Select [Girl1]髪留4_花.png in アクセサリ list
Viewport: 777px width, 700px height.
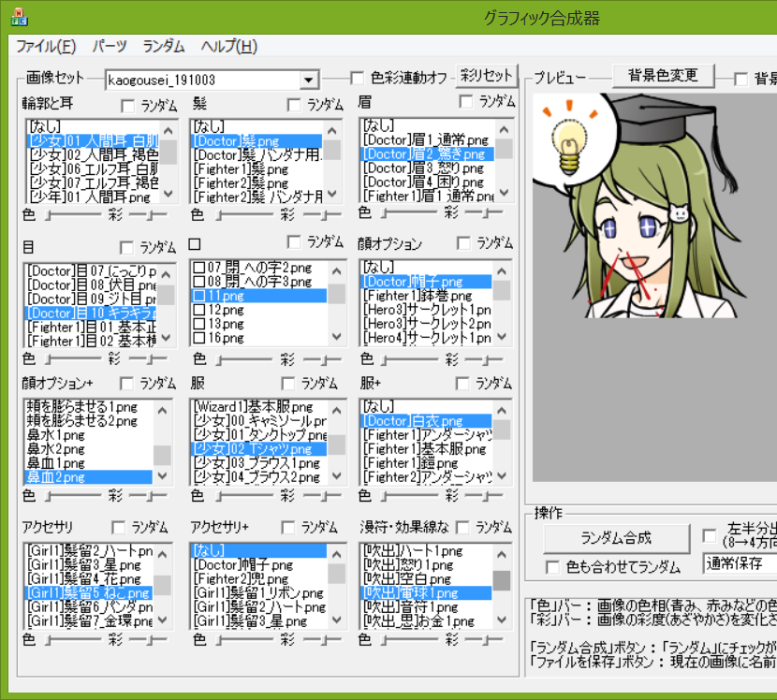click(x=88, y=578)
